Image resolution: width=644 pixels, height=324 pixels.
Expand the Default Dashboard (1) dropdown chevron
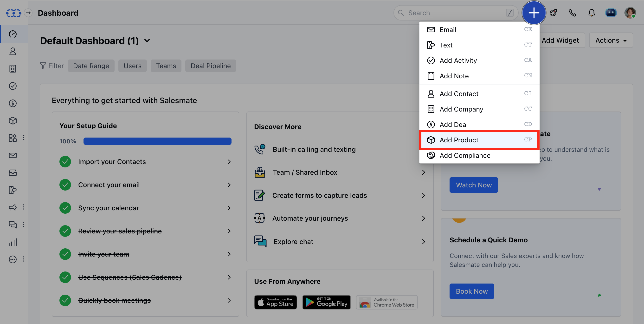click(x=147, y=40)
